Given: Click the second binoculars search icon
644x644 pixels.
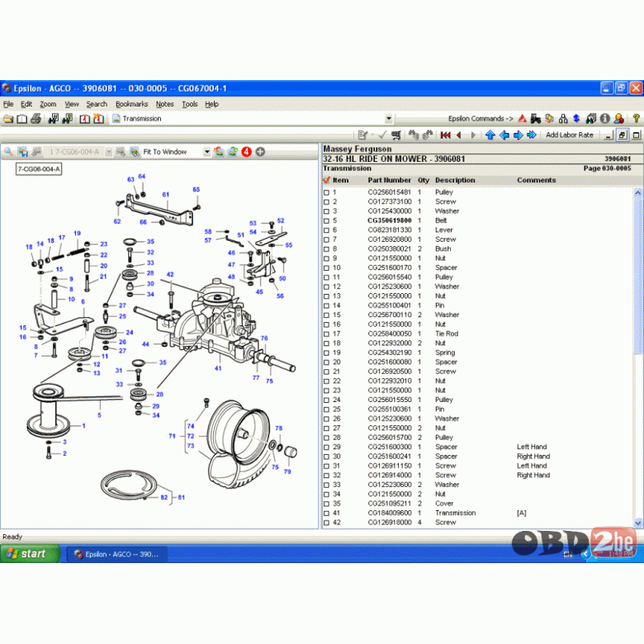Looking at the screenshot, I should [68, 119].
